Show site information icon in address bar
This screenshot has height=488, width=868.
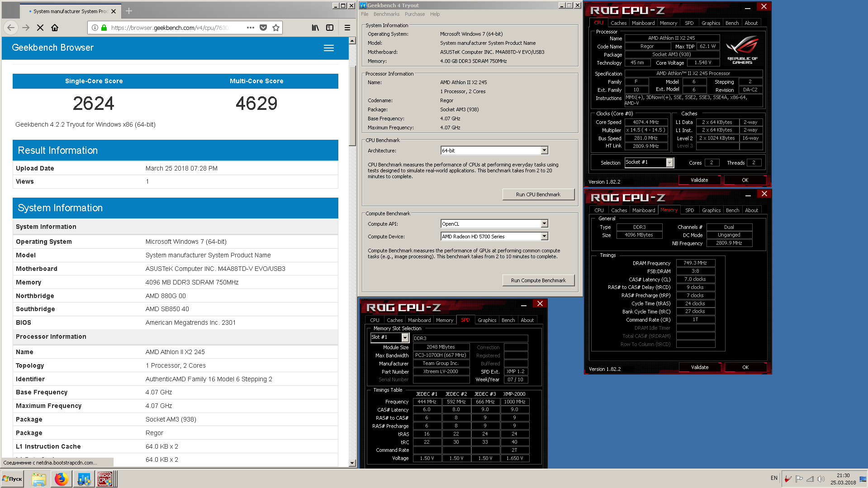[x=95, y=28]
